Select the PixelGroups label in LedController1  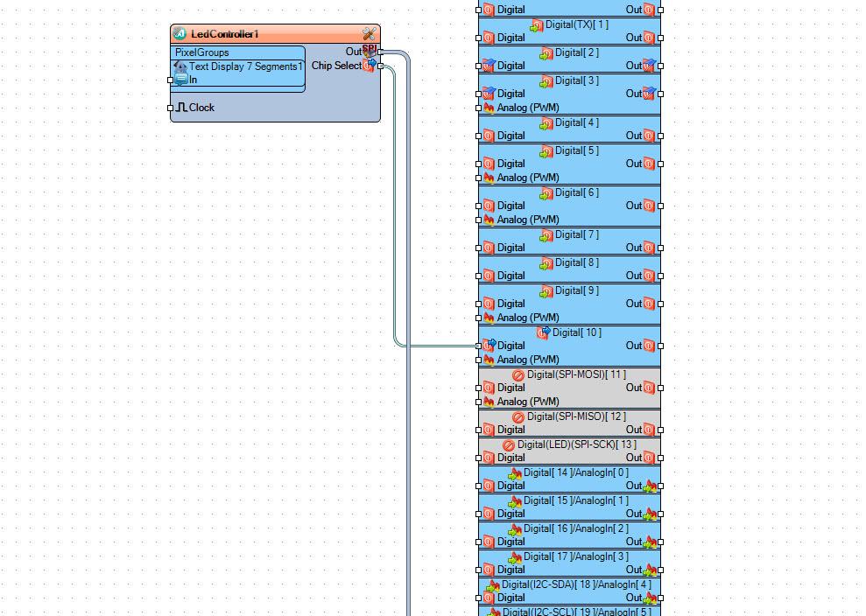point(202,52)
